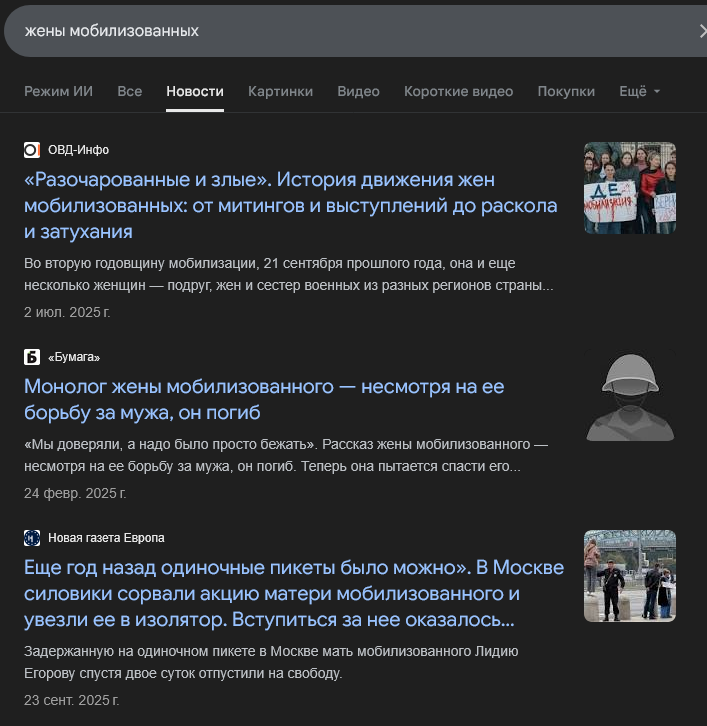The width and height of the screenshot is (707, 726).
Task: Click the Новая газета Европа favicon
Action: [32, 538]
